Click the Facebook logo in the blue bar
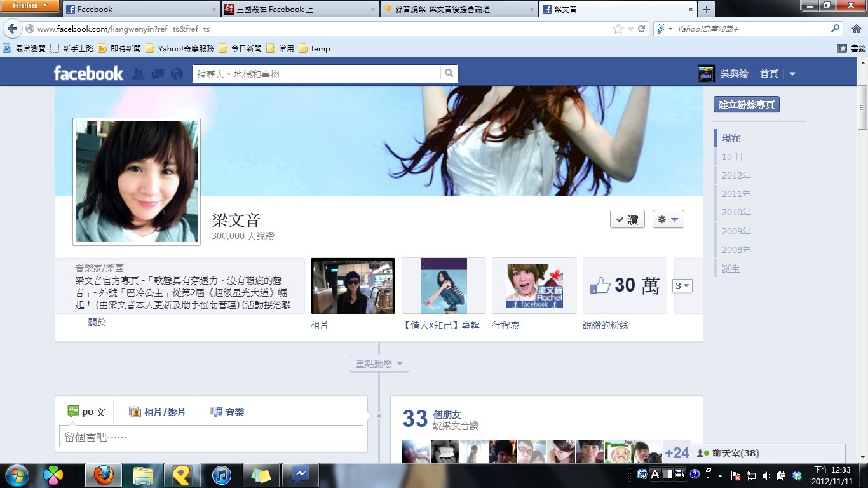Viewport: 868px width, 488px height. tap(88, 74)
